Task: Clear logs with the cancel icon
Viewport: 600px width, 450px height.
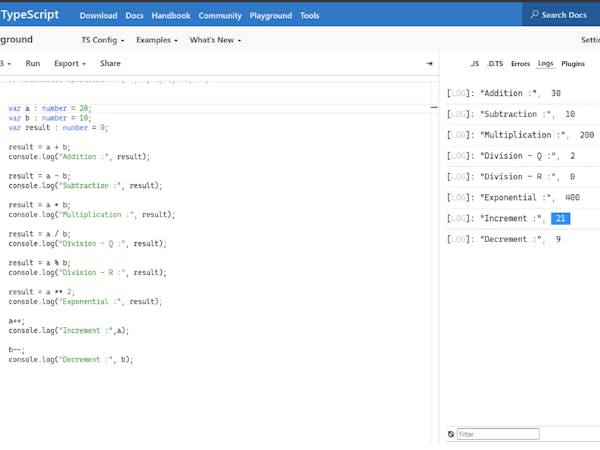Action: (451, 434)
